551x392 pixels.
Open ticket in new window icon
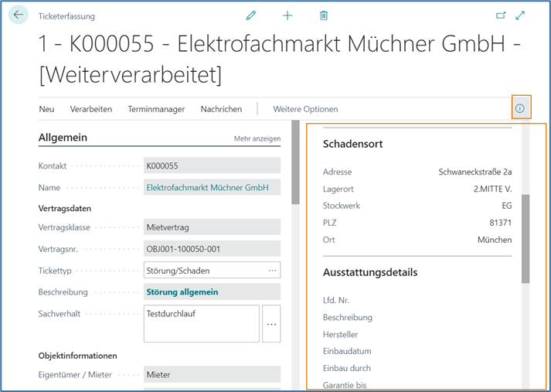coord(500,15)
